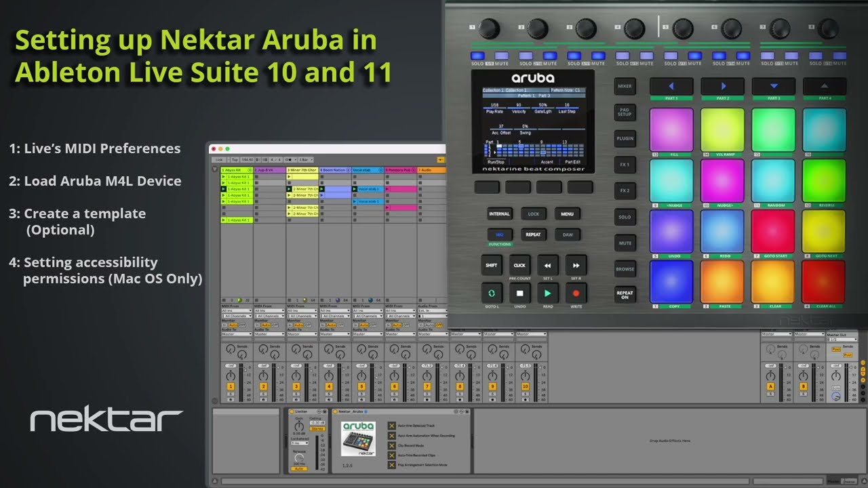868x488 pixels.
Task: Select the Limiter device title bar
Action: point(307,411)
